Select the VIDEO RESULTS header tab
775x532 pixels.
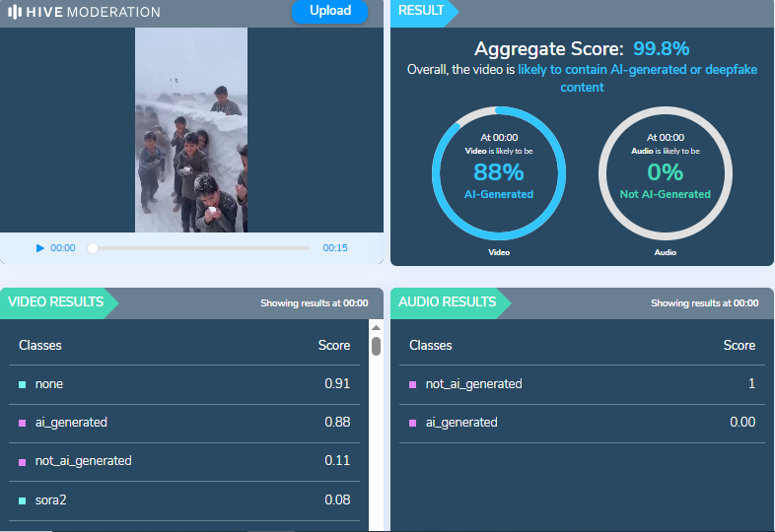click(x=55, y=302)
